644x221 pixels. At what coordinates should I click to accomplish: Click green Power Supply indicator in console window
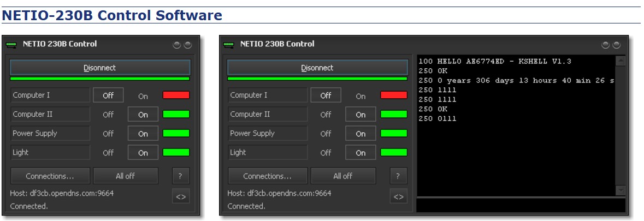[394, 133]
